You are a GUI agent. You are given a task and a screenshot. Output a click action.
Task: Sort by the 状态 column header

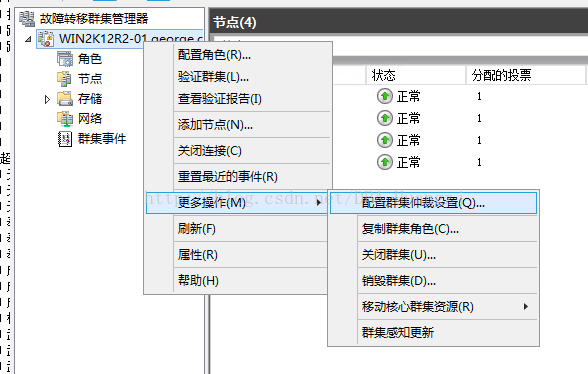point(416,75)
